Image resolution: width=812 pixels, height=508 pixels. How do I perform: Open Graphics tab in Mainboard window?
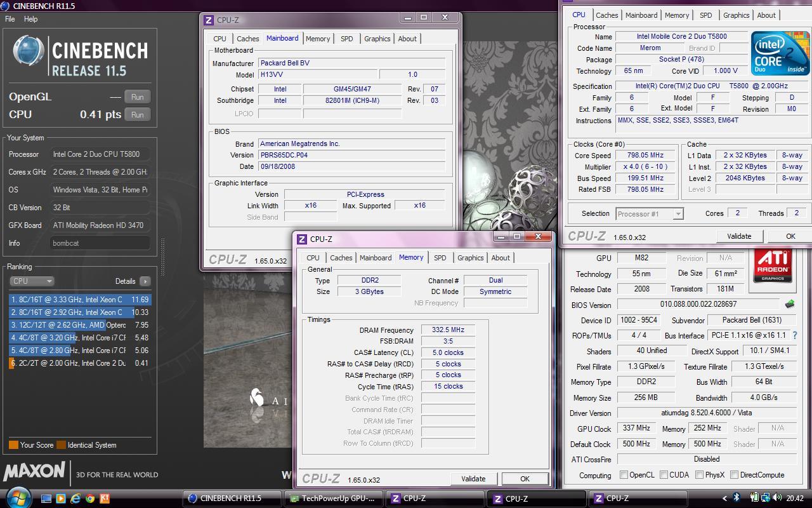point(377,39)
